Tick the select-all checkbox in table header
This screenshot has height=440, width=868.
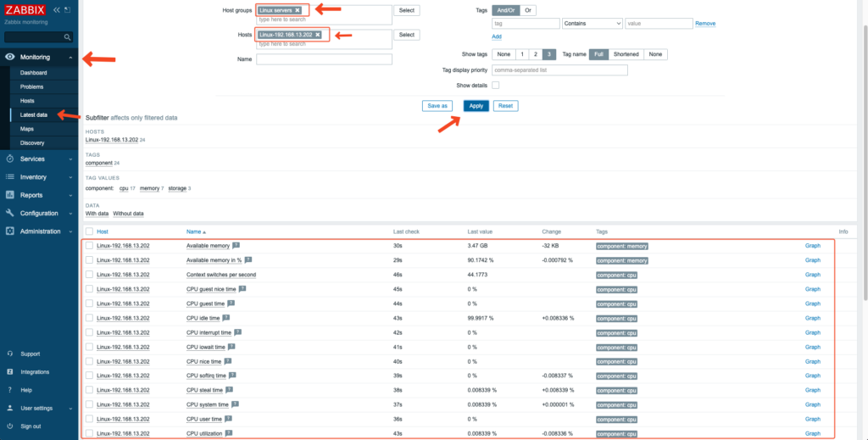point(89,231)
